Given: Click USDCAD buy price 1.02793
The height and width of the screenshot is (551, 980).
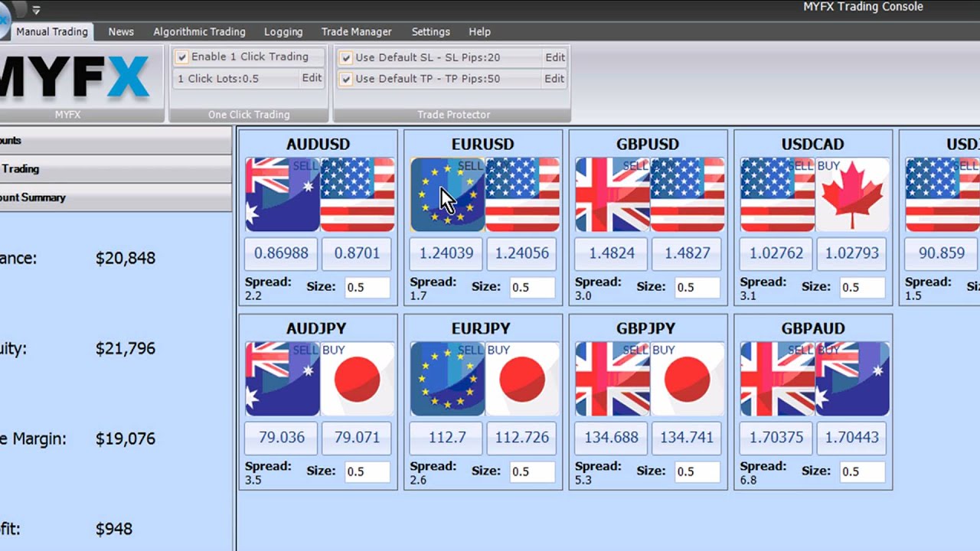Looking at the screenshot, I should [x=853, y=253].
